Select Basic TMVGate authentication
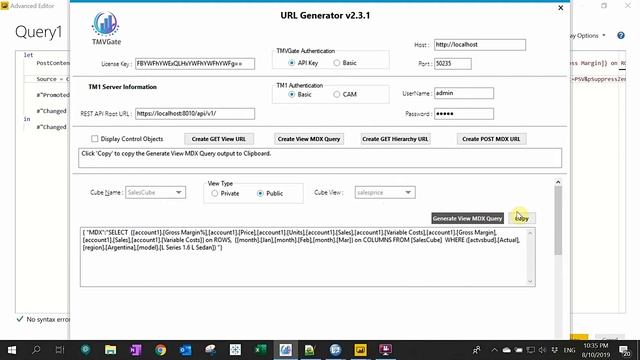The image size is (640, 360). 336,63
